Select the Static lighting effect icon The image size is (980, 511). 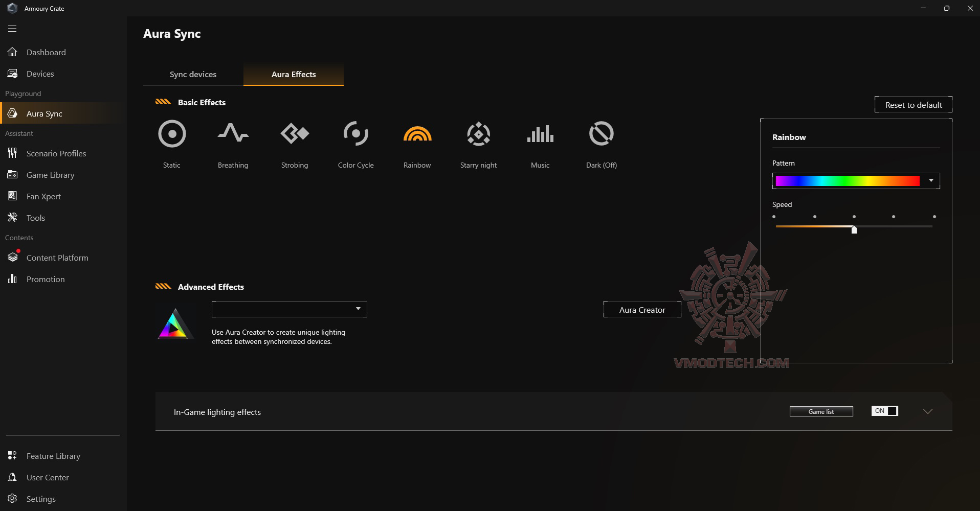pyautogui.click(x=172, y=134)
